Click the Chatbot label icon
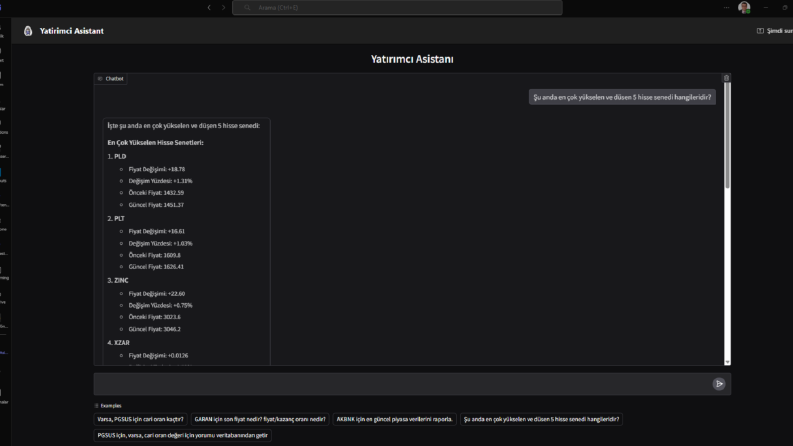The width and height of the screenshot is (793, 446). (100, 78)
